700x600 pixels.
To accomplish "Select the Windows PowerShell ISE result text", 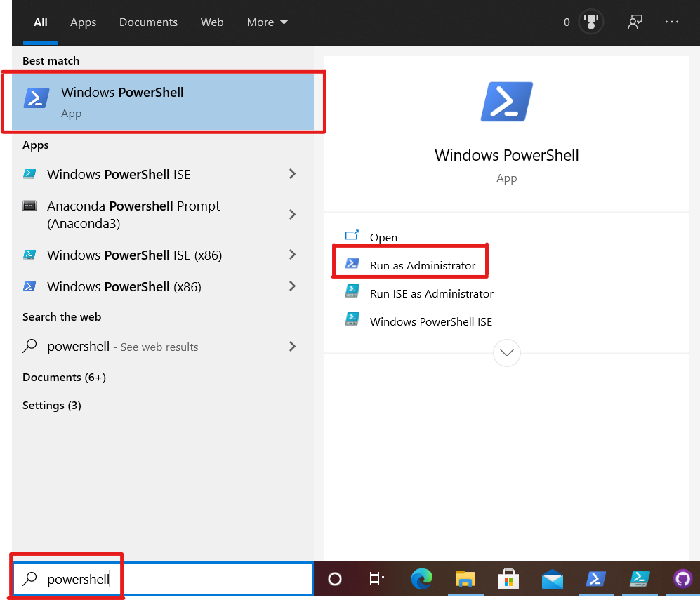I will [x=119, y=175].
